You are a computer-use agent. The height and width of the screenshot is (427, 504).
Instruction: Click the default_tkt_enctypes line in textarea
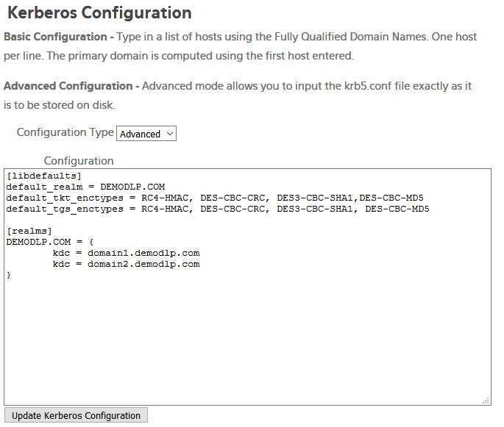pyautogui.click(x=215, y=198)
